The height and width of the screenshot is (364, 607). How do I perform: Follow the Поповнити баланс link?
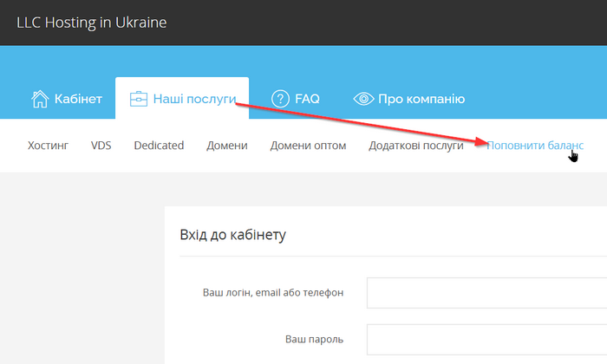pos(535,146)
